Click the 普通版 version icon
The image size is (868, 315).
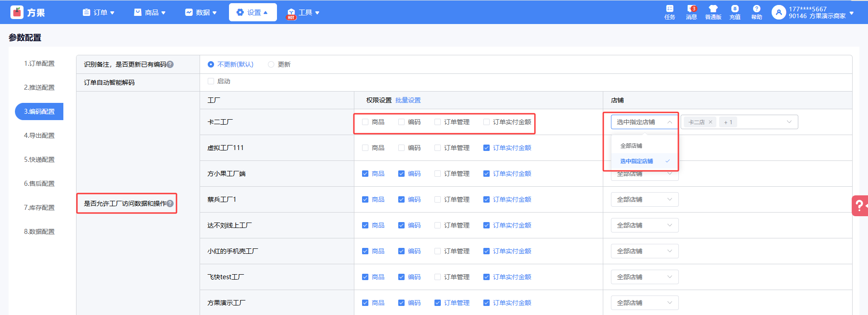[713, 9]
